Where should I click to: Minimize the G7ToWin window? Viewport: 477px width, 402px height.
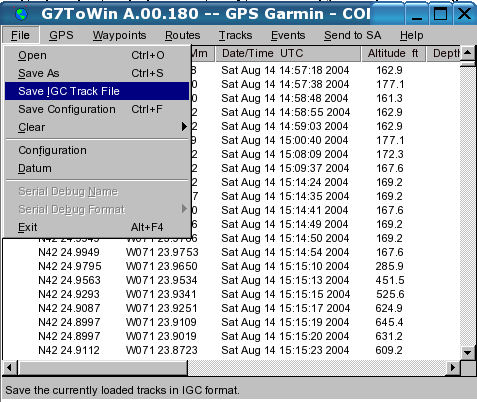417,14
